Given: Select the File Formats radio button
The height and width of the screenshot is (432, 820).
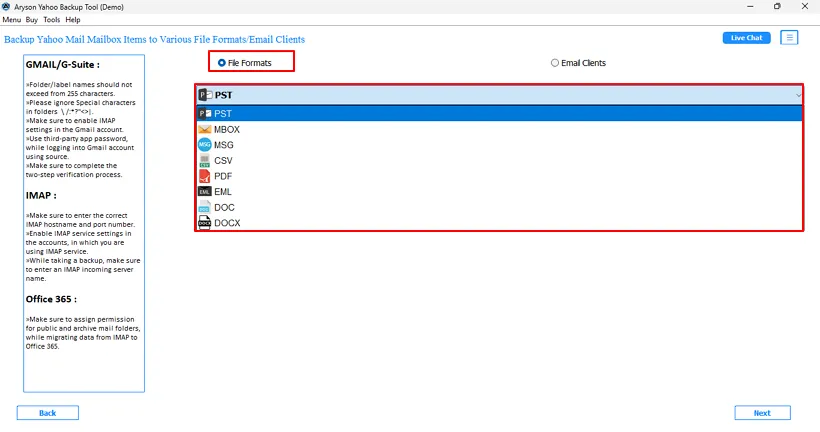Looking at the screenshot, I should click(x=222, y=63).
